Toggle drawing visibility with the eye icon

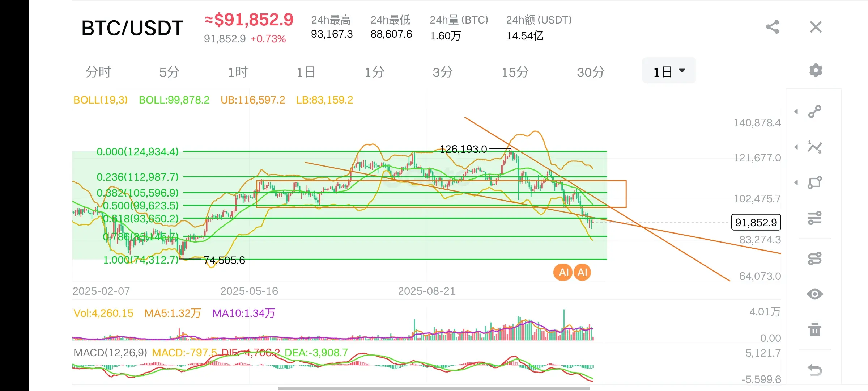tap(815, 294)
